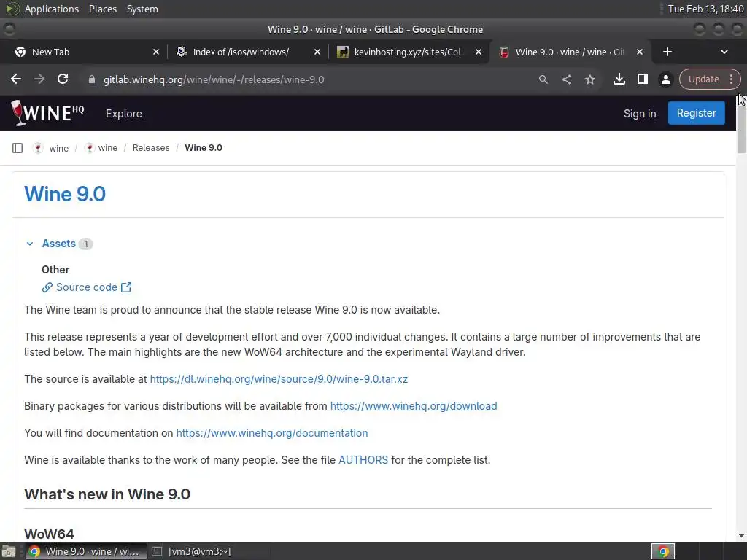Close the Index of /isos/windows/ tab
This screenshot has height=560, width=747.
(x=317, y=52)
